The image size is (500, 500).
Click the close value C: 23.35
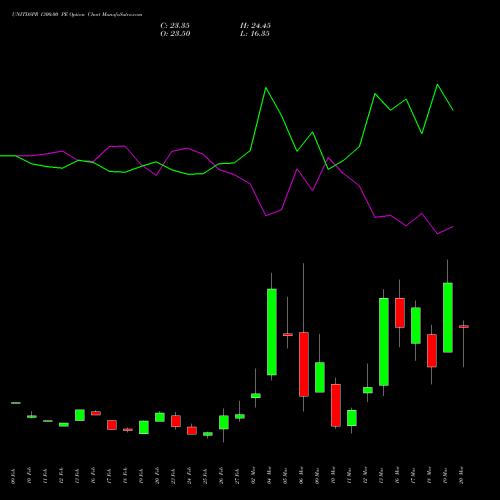click(175, 26)
